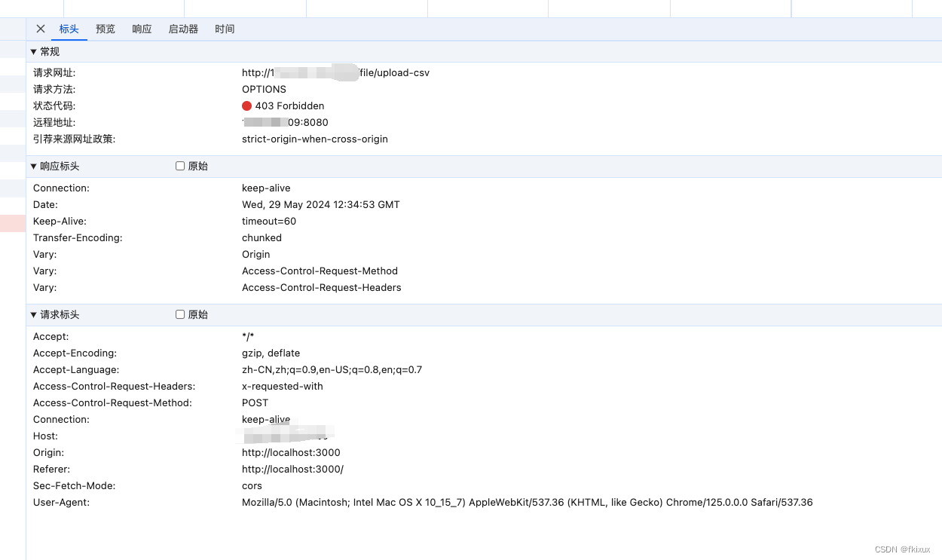Click the User-Agent header value

[x=527, y=502]
